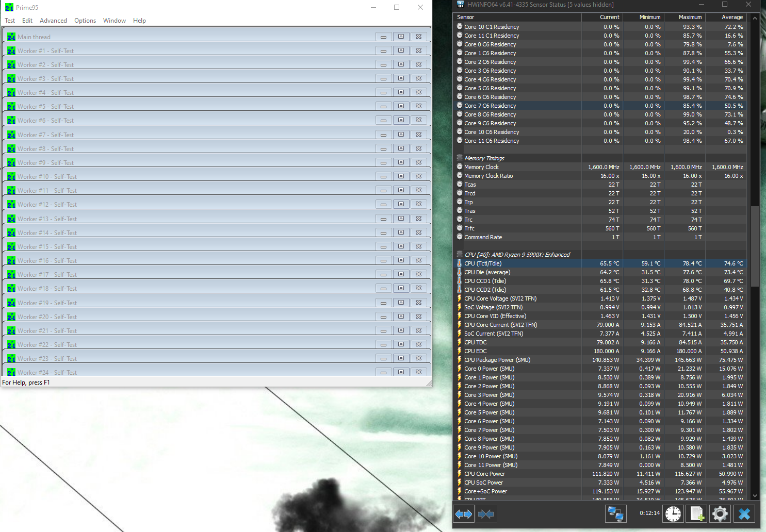This screenshot has width=766, height=532.
Task: Select the SoC Voltage (SVI2 TFN) row
Action: coord(600,307)
